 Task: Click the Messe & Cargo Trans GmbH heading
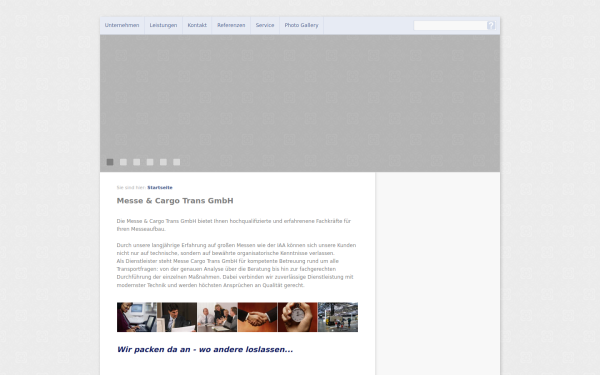tap(175, 201)
